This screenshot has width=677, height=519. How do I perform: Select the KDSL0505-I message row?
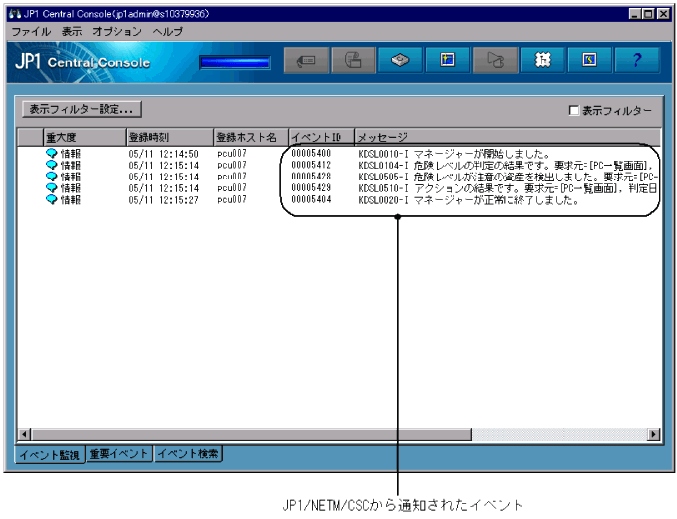click(508, 177)
